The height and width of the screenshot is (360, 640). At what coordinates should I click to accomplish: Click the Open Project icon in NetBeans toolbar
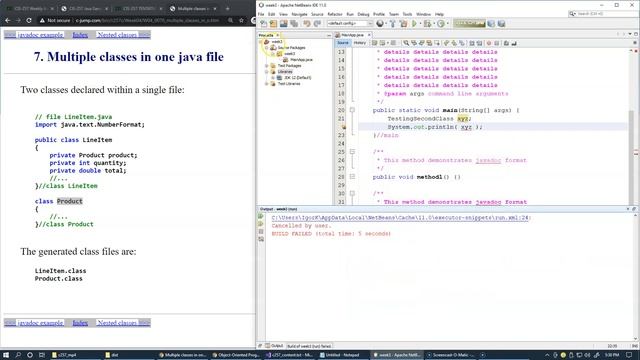point(283,24)
